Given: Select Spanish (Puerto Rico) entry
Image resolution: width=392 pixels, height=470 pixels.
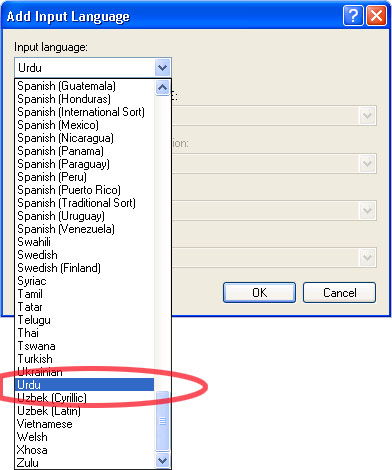Looking at the screenshot, I should 85,190.
